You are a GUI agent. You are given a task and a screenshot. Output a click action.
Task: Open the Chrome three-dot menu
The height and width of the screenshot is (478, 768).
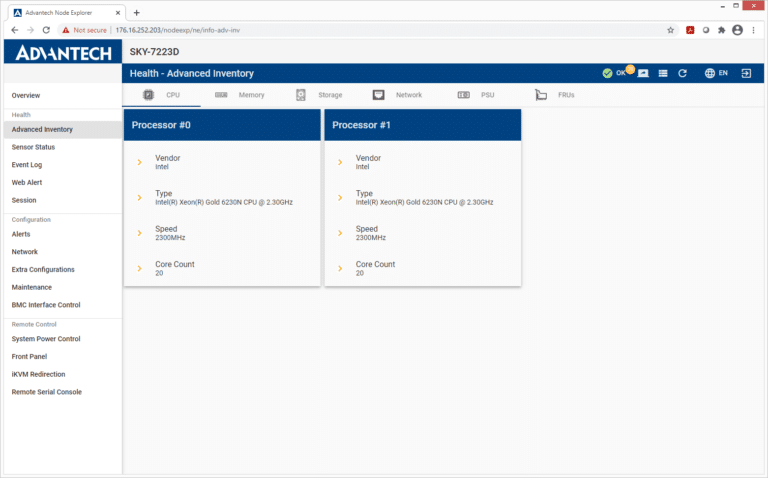(x=753, y=30)
